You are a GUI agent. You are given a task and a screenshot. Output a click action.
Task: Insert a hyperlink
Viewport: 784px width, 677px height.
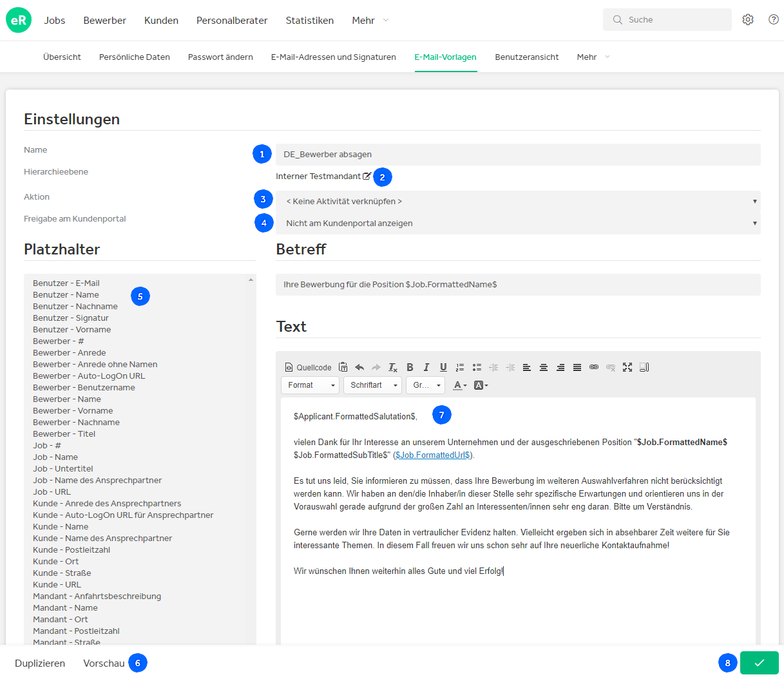594,367
